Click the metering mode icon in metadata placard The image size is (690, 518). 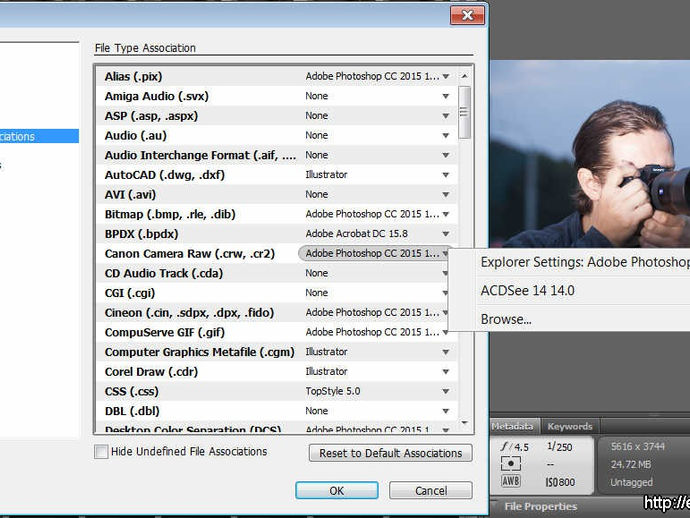coord(510,463)
